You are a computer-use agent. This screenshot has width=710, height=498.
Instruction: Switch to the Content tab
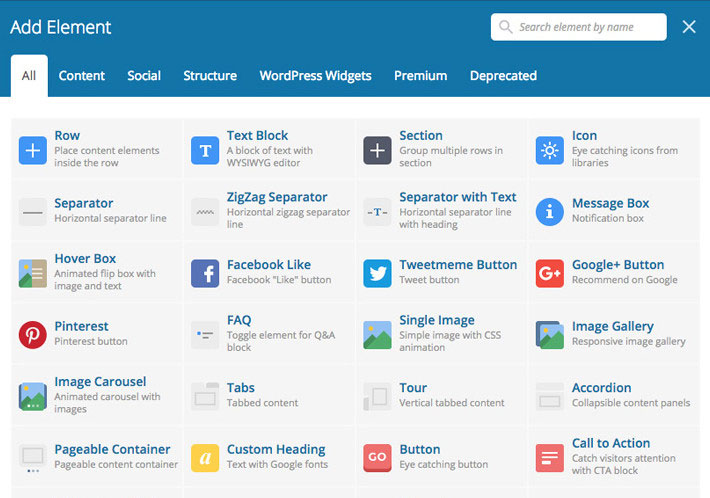pyautogui.click(x=82, y=76)
